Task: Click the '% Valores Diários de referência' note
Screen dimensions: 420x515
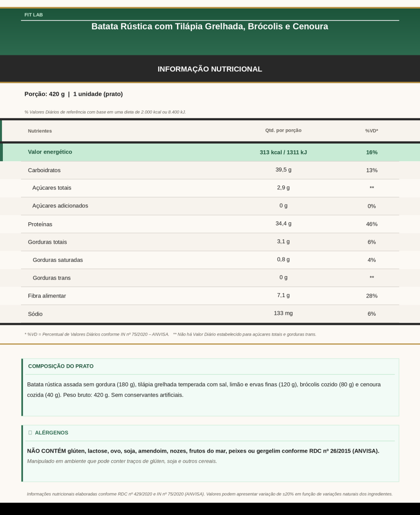Action: click(x=105, y=112)
